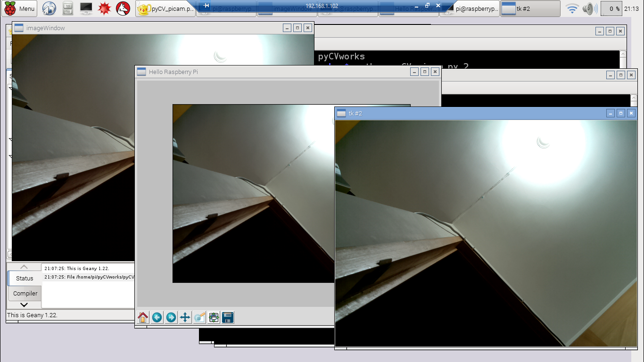The width and height of the screenshot is (644, 362).
Task: Open the imageWindow title bar window icon
Action: 19,28
